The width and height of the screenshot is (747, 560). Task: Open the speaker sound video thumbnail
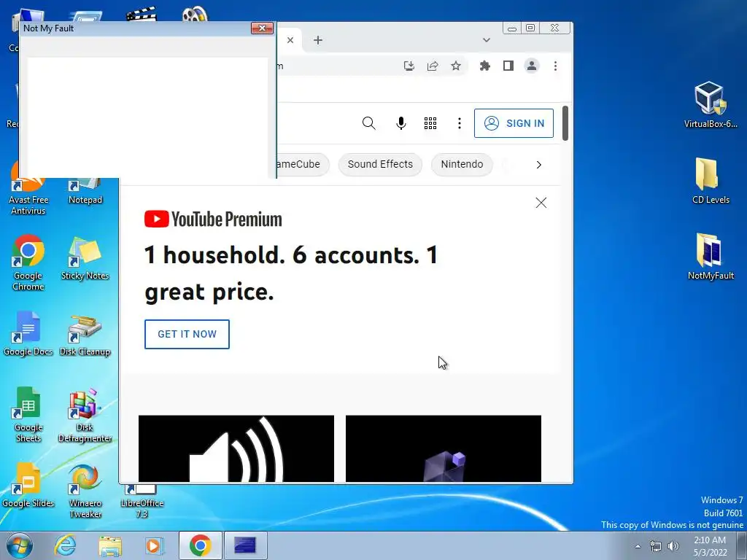(x=236, y=448)
